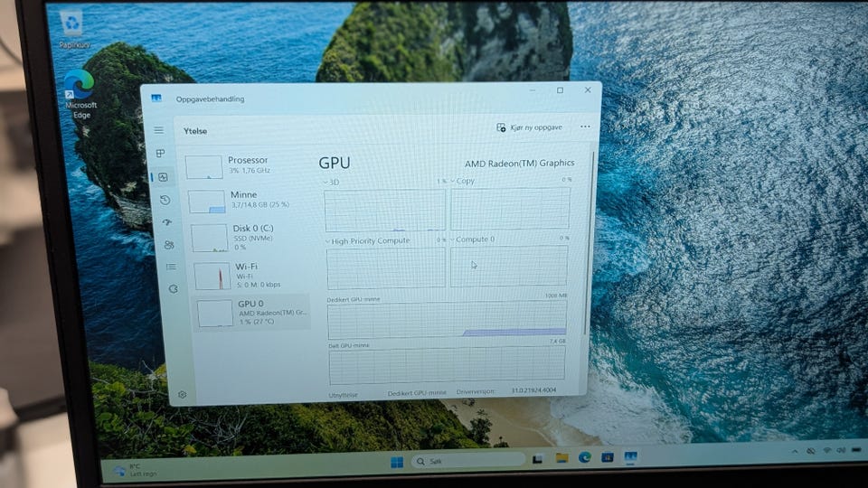Click driver version '31.0.21924.4004' text
This screenshot has width=868, height=488.
pyautogui.click(x=533, y=390)
